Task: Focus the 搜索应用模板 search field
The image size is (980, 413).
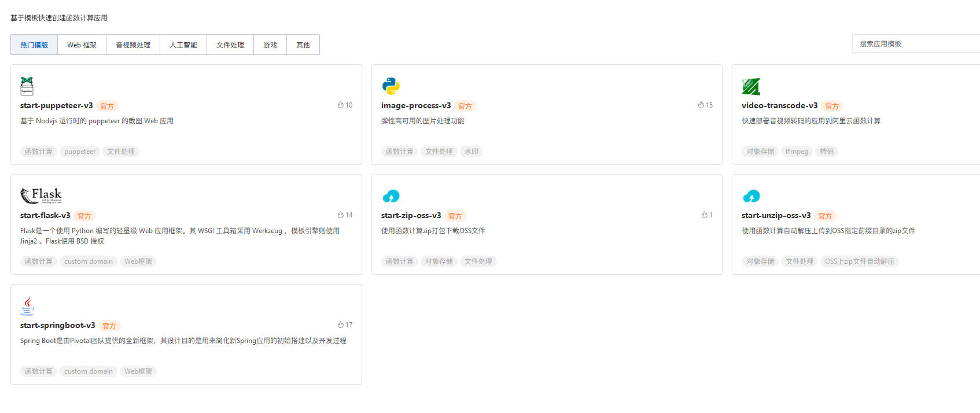Action: [916, 44]
